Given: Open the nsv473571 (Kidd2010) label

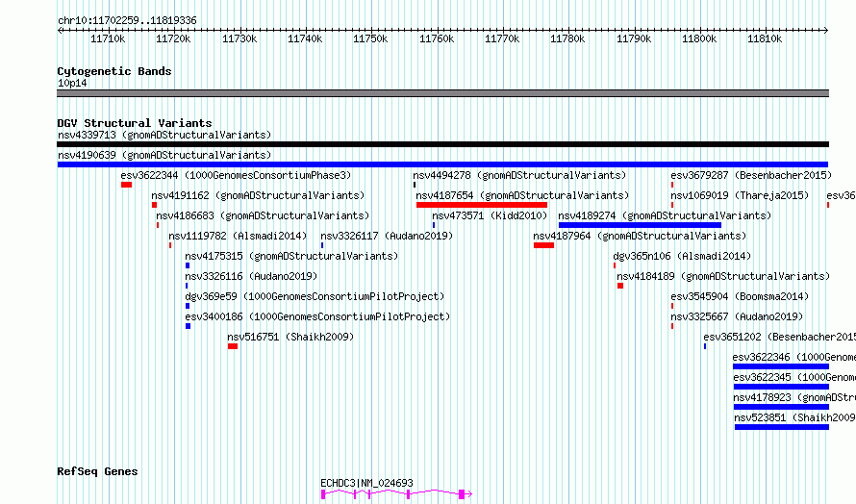Looking at the screenshot, I should click(490, 215).
